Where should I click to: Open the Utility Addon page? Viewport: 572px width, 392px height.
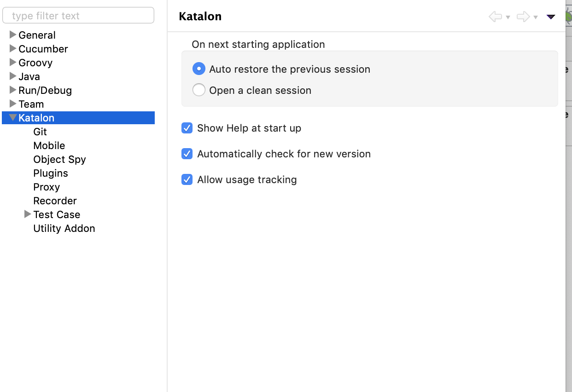(x=64, y=228)
